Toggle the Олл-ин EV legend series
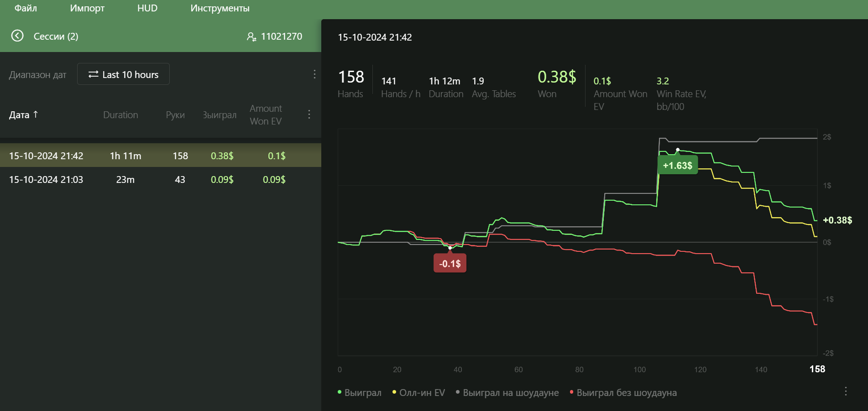The width and height of the screenshot is (868, 411). tap(418, 392)
